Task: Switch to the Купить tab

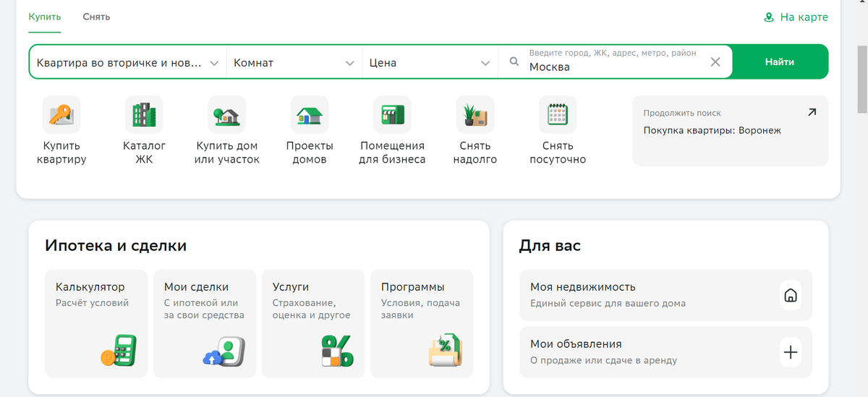Action: (45, 17)
